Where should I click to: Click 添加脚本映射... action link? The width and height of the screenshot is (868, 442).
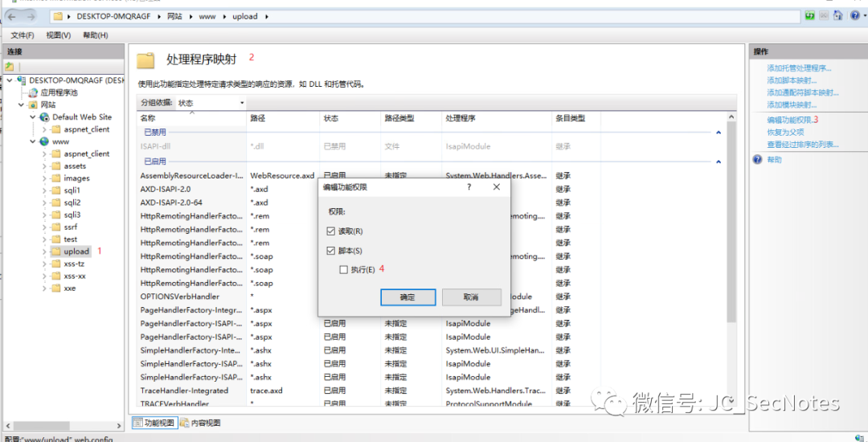[x=792, y=81]
